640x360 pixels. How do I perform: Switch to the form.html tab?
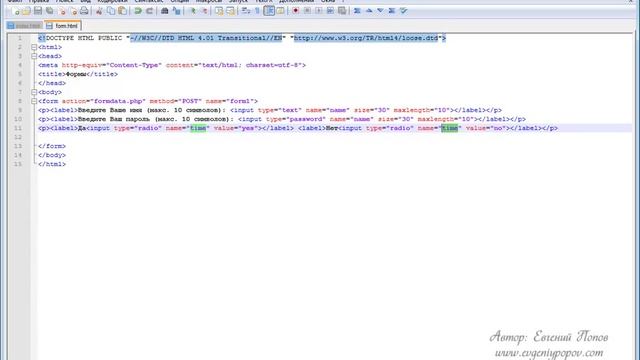(62, 26)
